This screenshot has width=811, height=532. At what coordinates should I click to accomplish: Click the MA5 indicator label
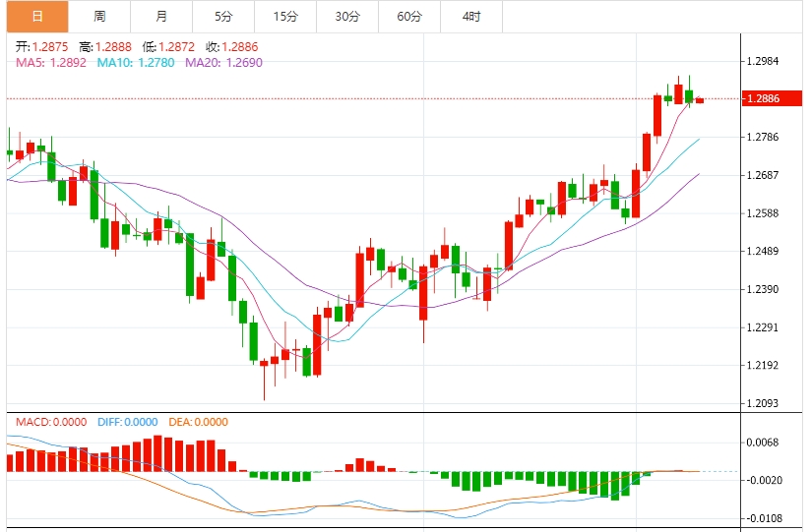tap(50, 63)
